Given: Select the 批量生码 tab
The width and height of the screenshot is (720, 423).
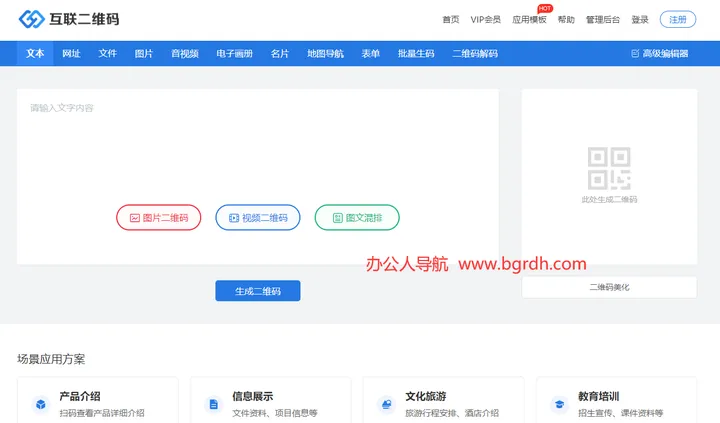Looking at the screenshot, I should click(416, 54).
